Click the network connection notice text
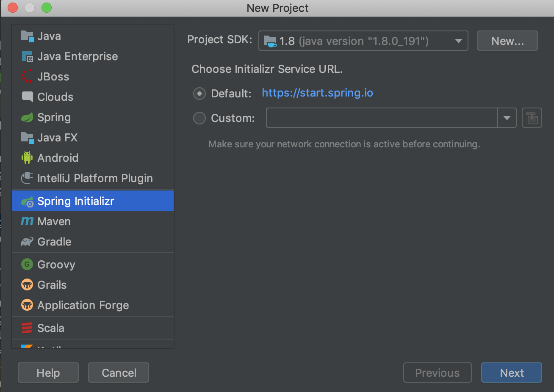 [344, 144]
